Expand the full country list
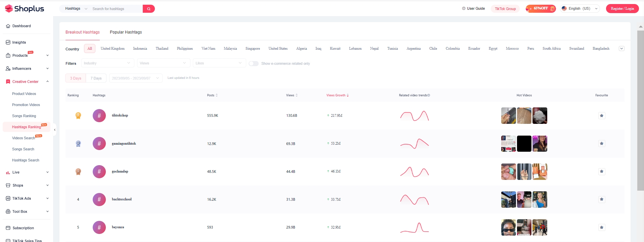This screenshot has width=644, height=242. pos(621,49)
